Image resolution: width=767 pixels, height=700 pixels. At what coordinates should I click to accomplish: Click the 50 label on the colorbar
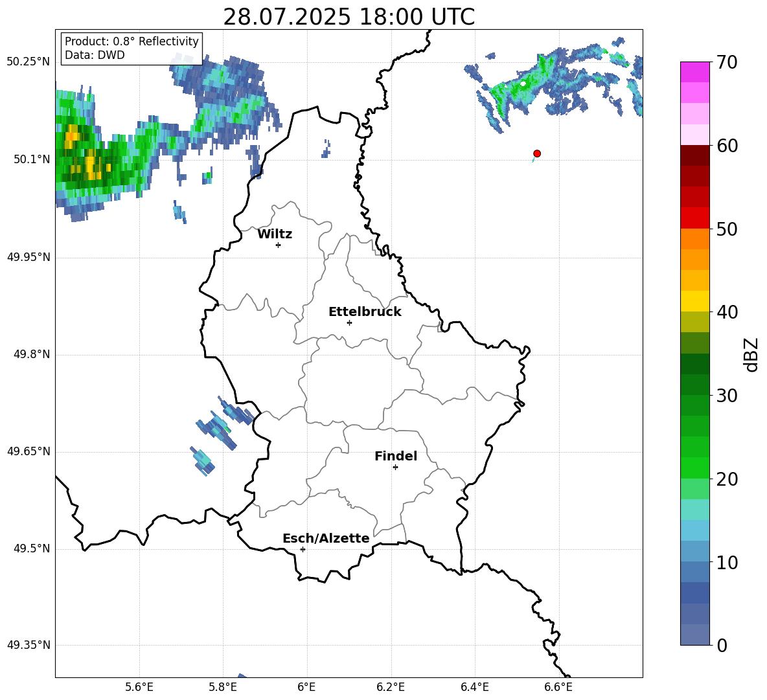726,229
